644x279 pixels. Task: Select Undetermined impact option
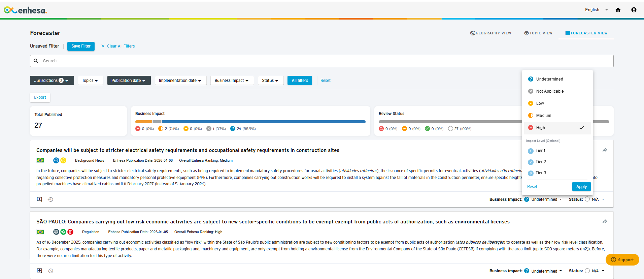coord(557,79)
